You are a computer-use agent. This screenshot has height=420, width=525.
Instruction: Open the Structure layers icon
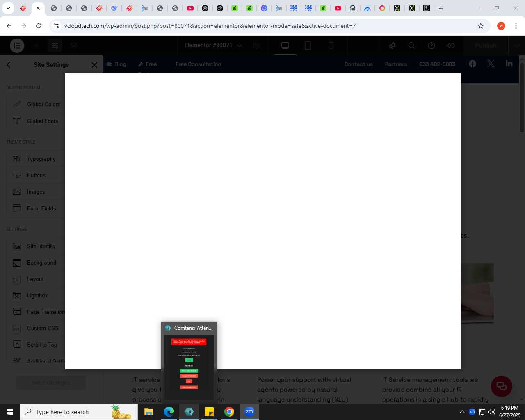[74, 46]
